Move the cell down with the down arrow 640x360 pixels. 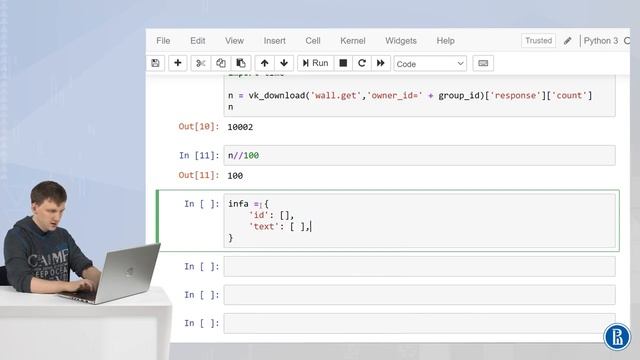pyautogui.click(x=284, y=63)
